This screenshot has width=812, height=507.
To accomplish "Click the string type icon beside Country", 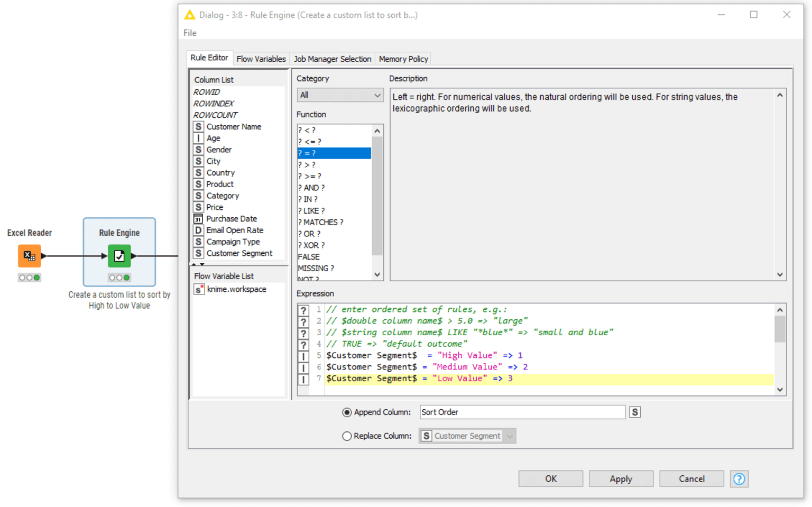I will [198, 173].
